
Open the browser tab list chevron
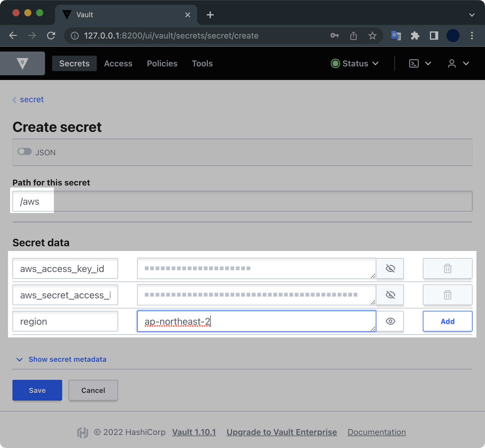point(472,15)
